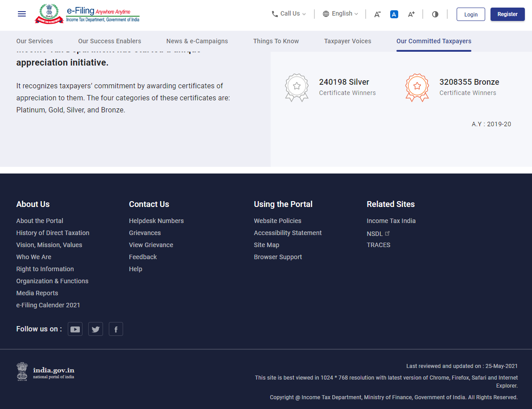Viewport: 532px width, 409px height.
Task: Click the globe icon next to English
Action: click(326, 14)
